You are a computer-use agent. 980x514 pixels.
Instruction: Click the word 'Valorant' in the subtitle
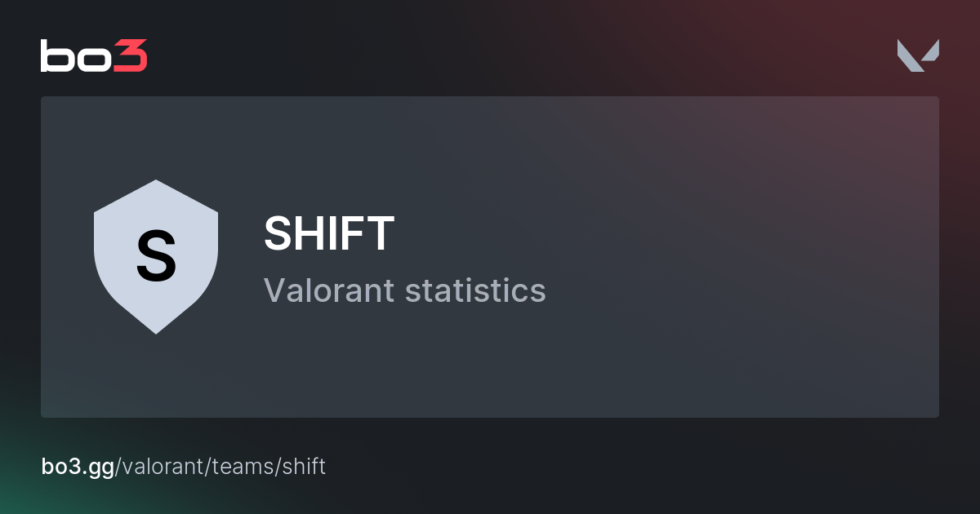[329, 290]
